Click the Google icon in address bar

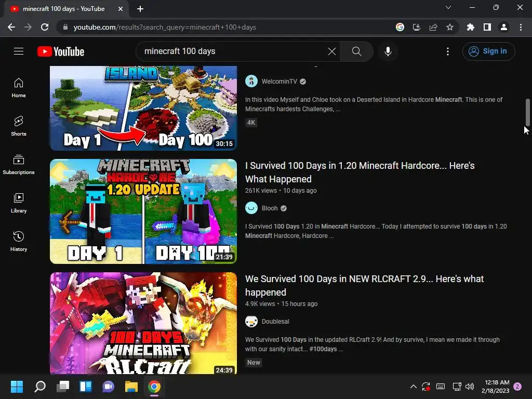[400, 27]
